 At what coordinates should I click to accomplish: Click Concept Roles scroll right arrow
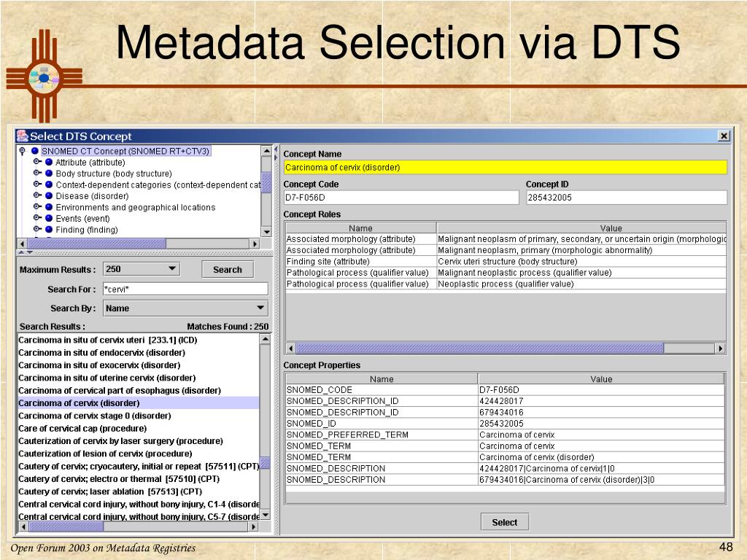(720, 349)
